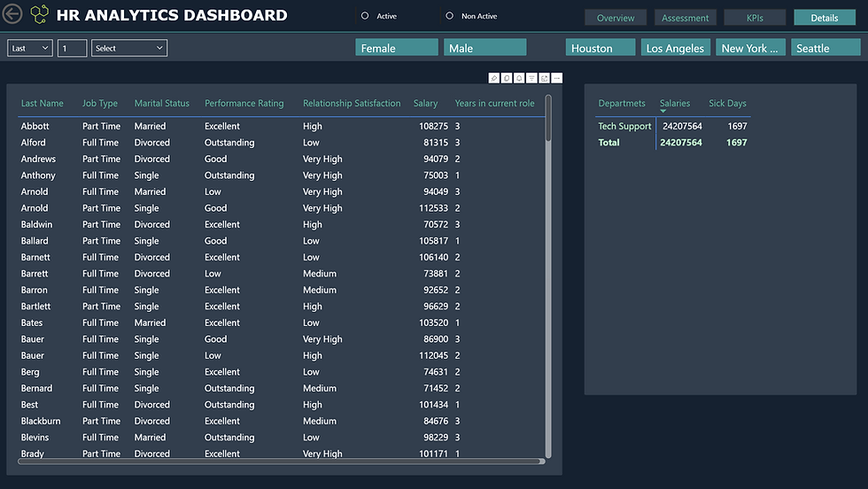Click Tech Support sick days value 1697
This screenshot has width=868, height=489.
click(737, 127)
